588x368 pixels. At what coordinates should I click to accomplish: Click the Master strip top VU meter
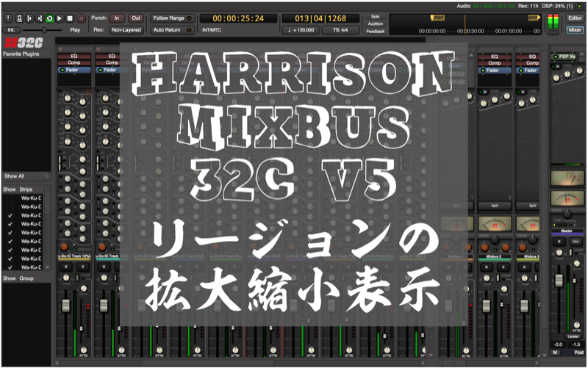click(x=567, y=178)
